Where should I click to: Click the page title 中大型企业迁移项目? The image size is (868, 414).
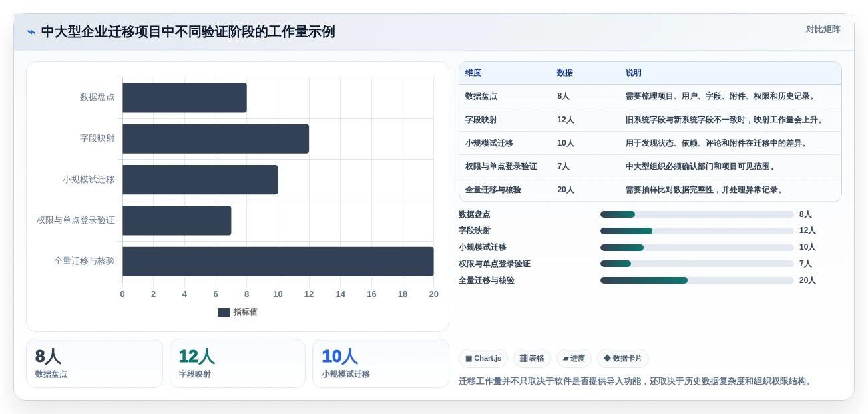(x=188, y=32)
